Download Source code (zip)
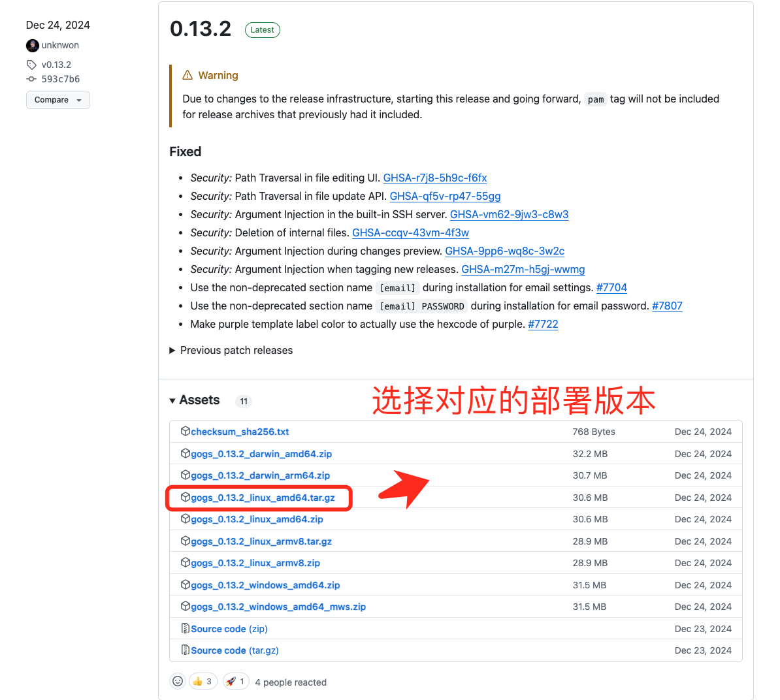 (229, 629)
